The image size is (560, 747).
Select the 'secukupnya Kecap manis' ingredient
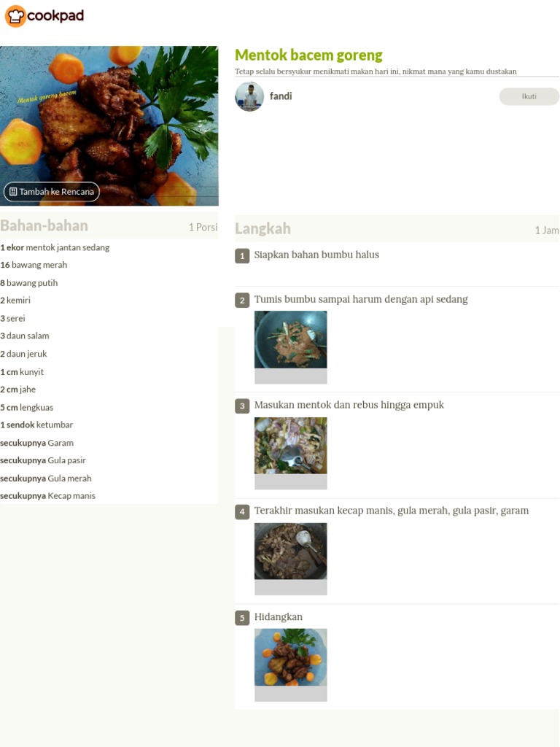point(47,496)
